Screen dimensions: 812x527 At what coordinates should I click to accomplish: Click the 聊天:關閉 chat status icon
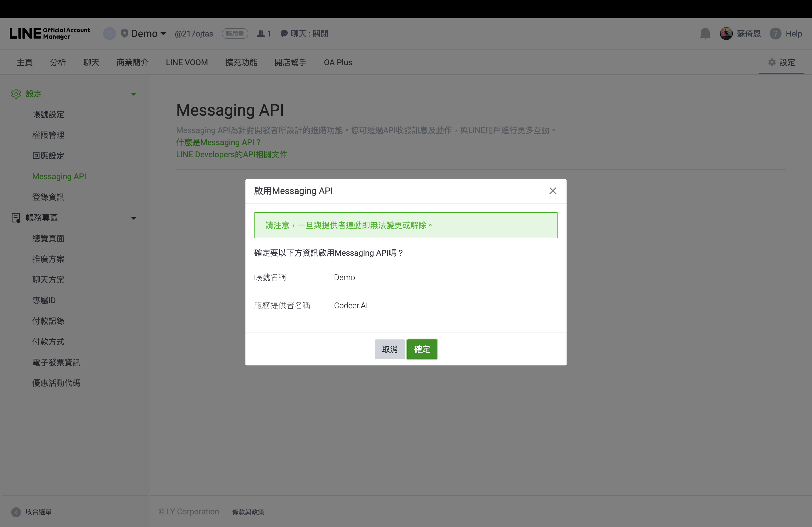click(284, 33)
